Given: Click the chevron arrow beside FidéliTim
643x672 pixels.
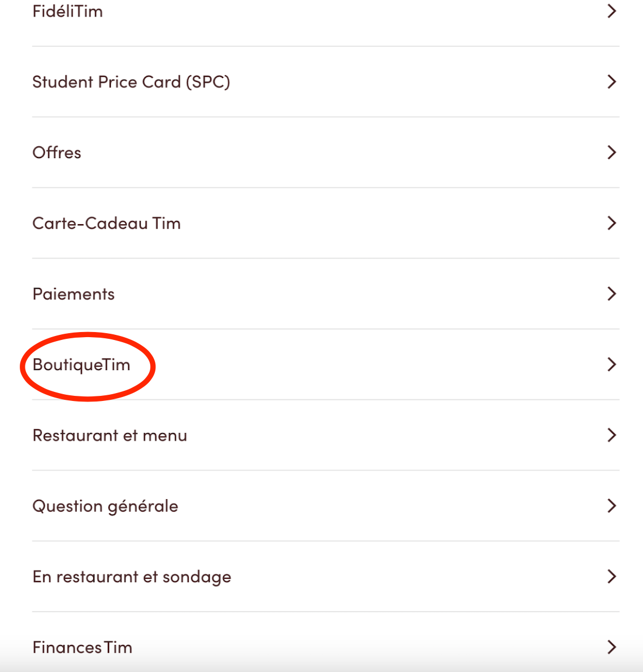Looking at the screenshot, I should (611, 11).
